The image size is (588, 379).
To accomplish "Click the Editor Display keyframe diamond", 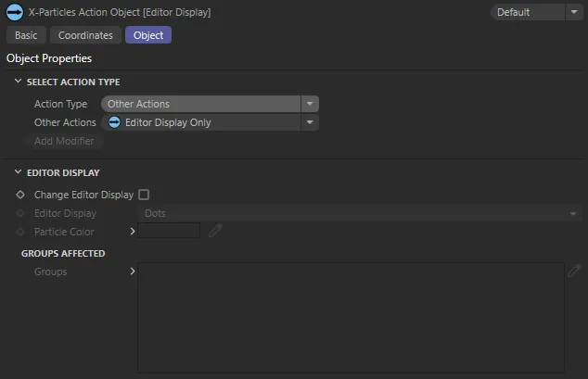I will click(x=20, y=214).
